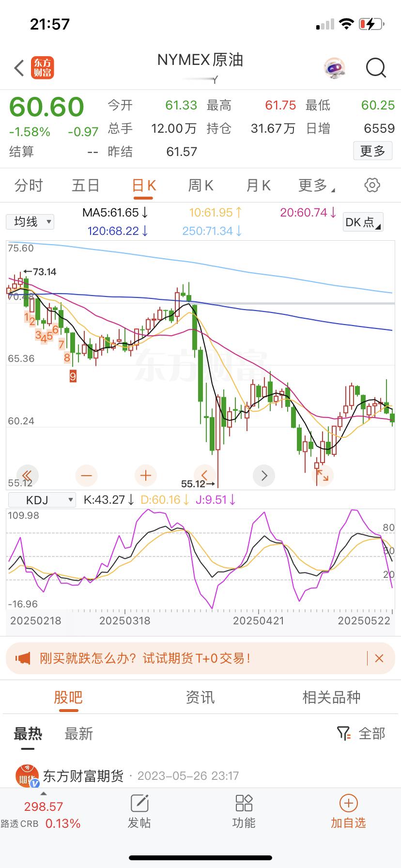Expand contract selector under NYMEX原油 title
Screen dimensions: 401x868
200,79
